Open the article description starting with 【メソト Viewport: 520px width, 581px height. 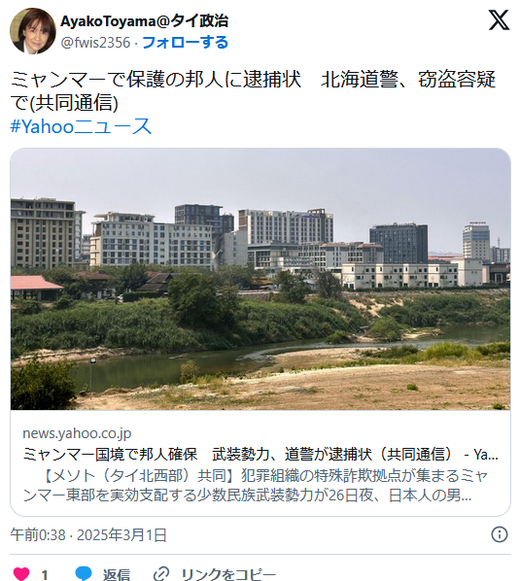[x=255, y=485]
